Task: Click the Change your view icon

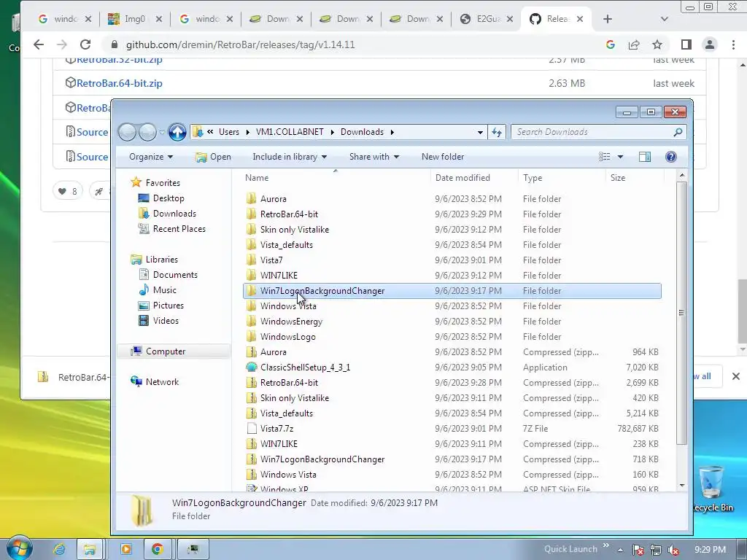Action: point(605,157)
